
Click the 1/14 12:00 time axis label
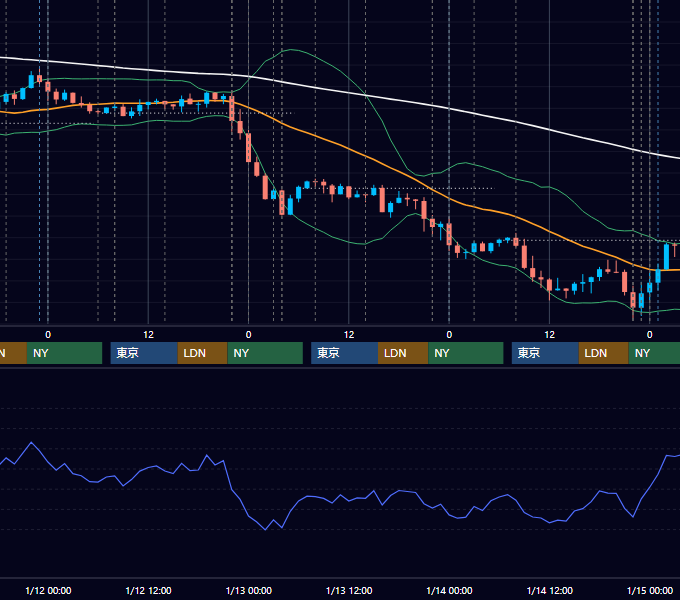tap(549, 590)
